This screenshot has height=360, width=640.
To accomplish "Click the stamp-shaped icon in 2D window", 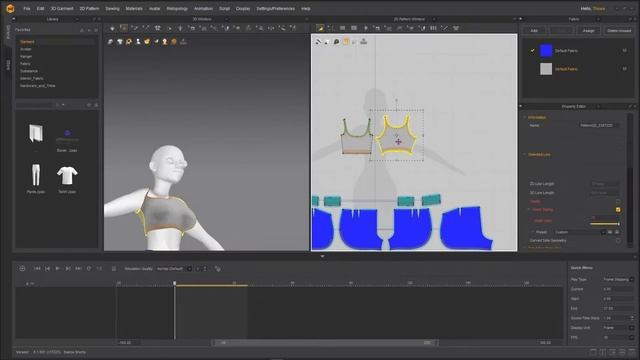I will point(364,42).
